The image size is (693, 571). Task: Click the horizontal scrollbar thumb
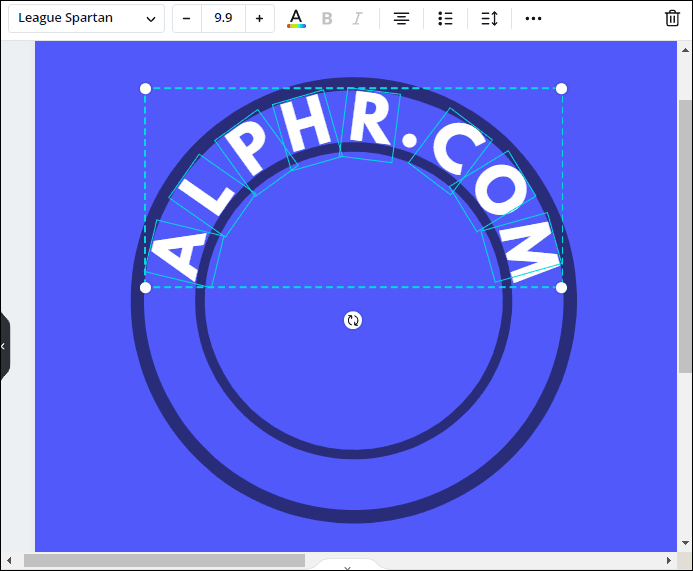coord(164,561)
